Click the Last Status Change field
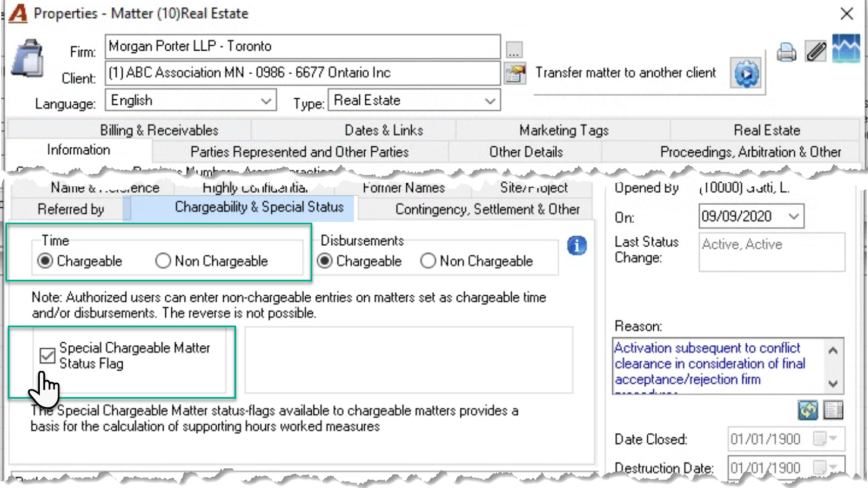The image size is (868, 488). (x=772, y=252)
